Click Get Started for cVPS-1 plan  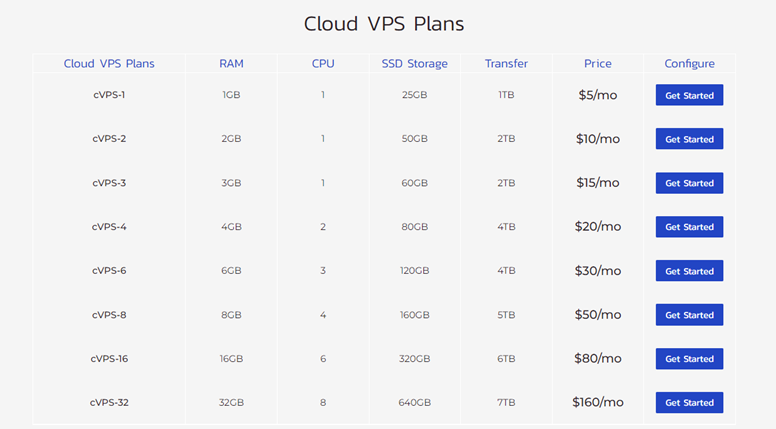(x=689, y=95)
